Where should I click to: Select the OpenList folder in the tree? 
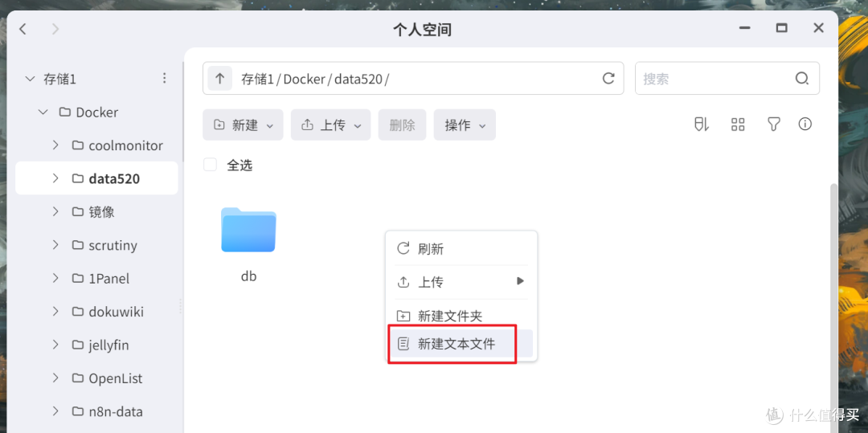pos(97,378)
